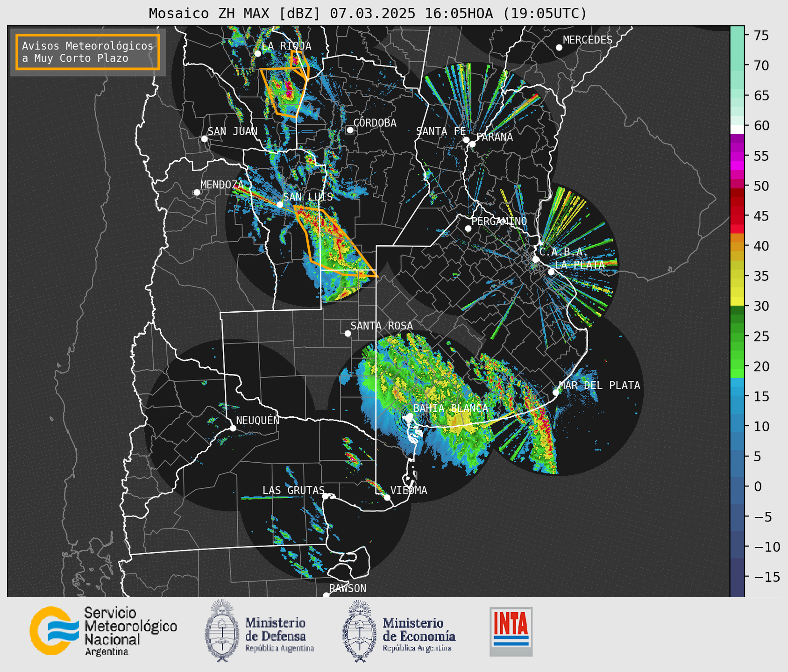Image resolution: width=788 pixels, height=672 pixels.
Task: Click the PARANÁ city marker
Action: 472,144
